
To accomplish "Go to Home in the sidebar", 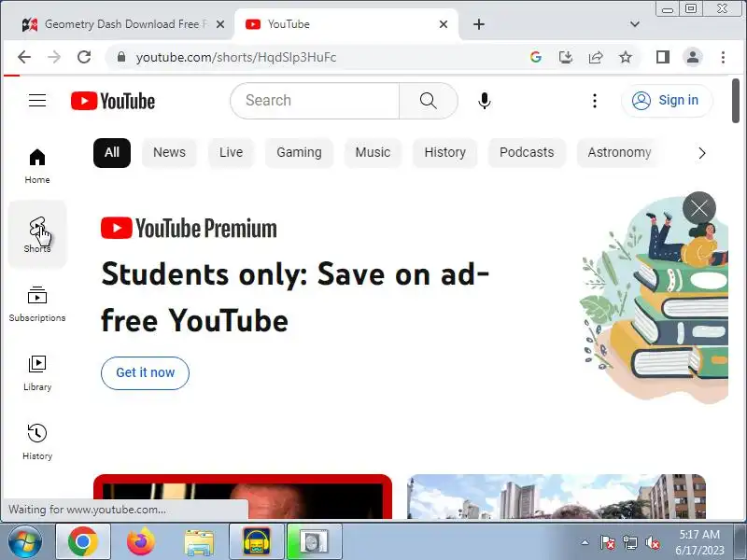I will pyautogui.click(x=37, y=166).
